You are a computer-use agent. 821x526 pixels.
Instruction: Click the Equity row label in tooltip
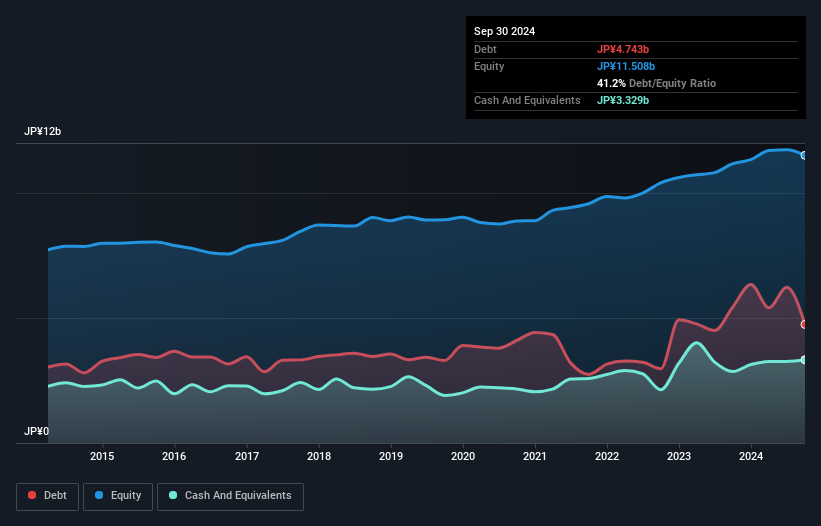(x=489, y=66)
